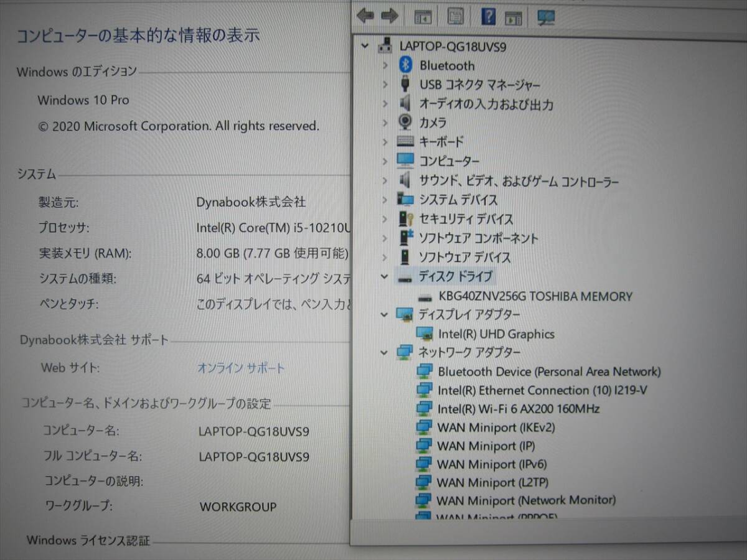
Task: Select WAN Miniport (IPv6)
Action: click(492, 464)
